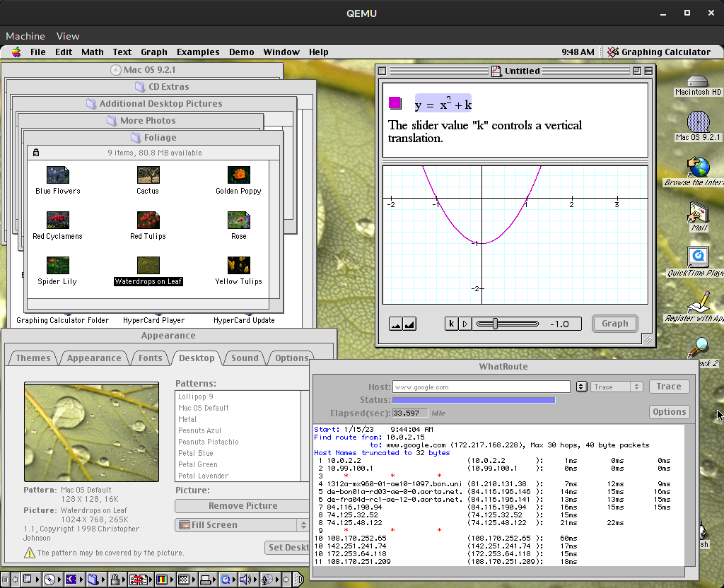Click the Macintosh HD desktop icon
724x588 pixels.
[698, 82]
